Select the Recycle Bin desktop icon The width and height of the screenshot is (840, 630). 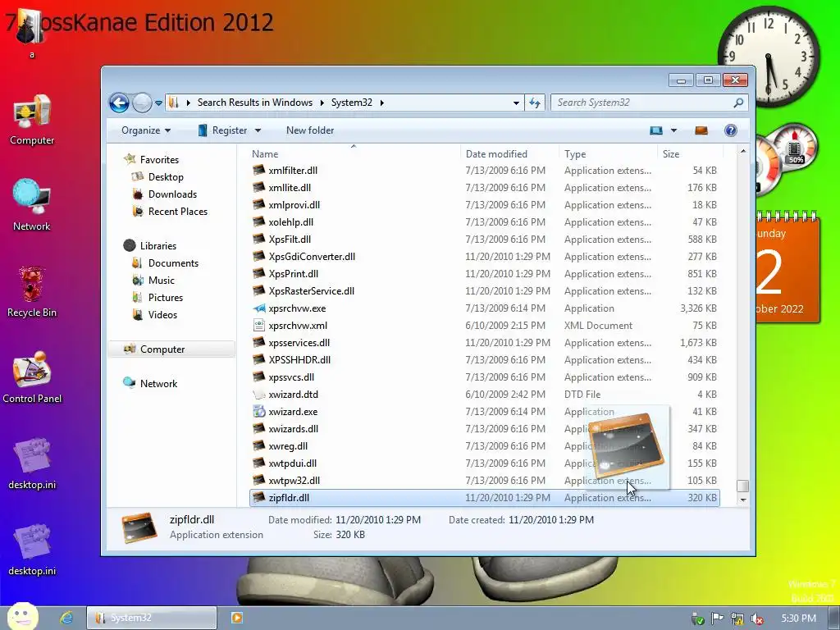(x=32, y=291)
